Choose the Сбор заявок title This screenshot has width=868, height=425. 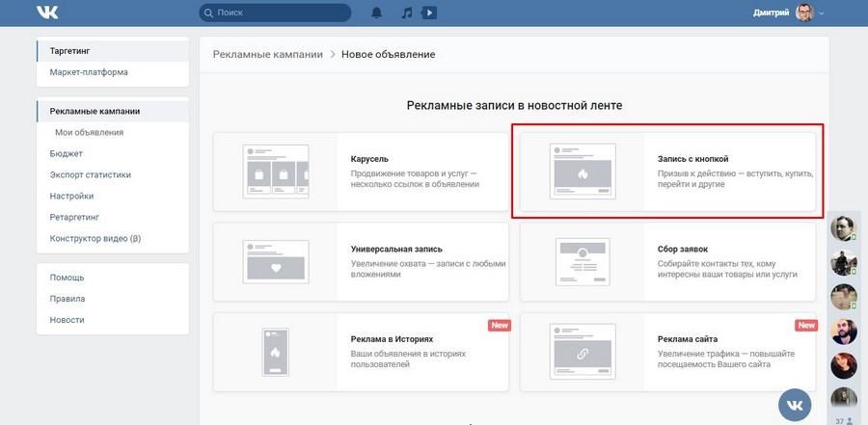683,249
